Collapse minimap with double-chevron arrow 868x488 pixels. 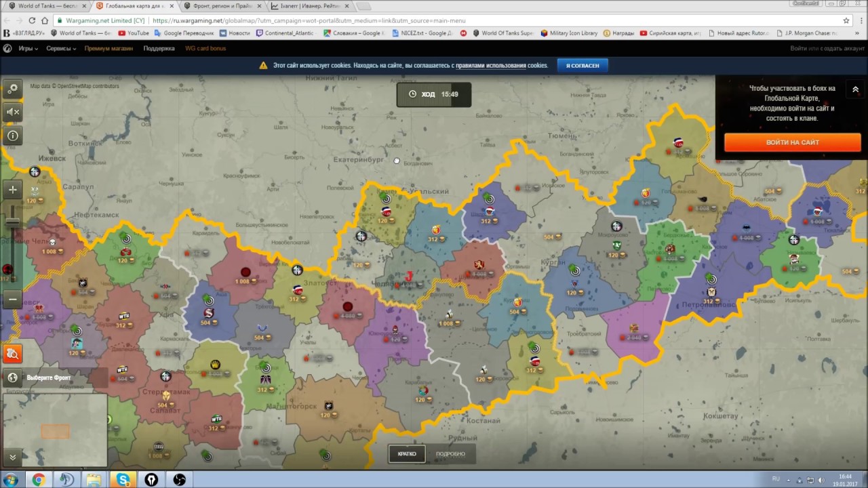point(12,457)
